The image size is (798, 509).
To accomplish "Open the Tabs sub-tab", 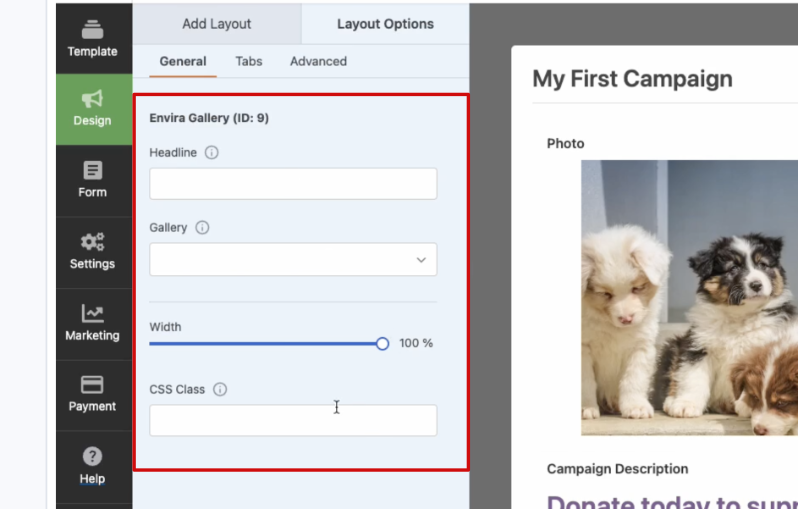I will tap(249, 61).
